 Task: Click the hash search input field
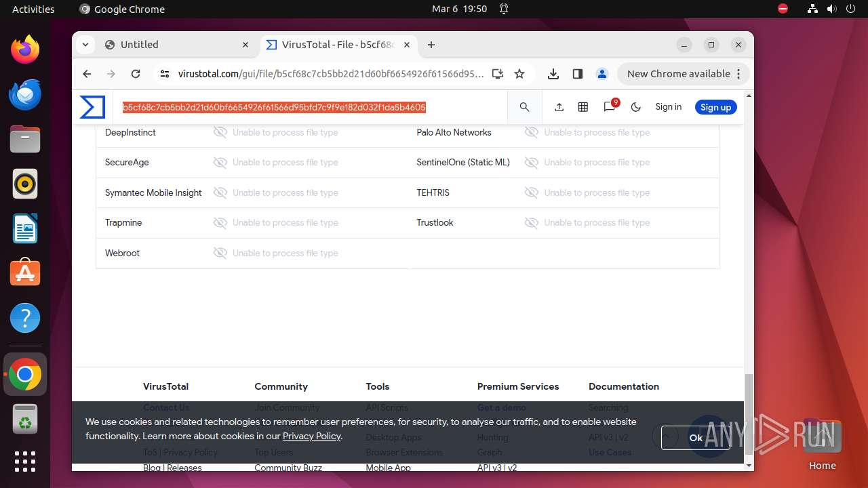coord(310,107)
